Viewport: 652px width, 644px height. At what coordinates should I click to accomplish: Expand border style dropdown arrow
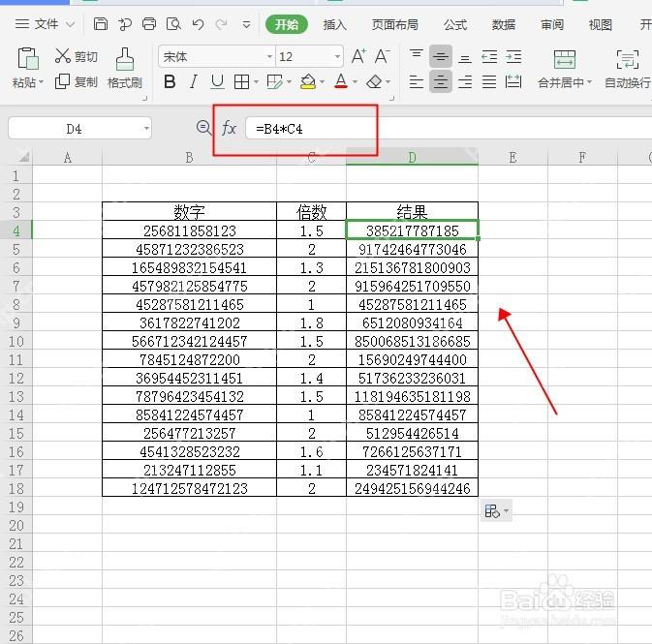[256, 82]
